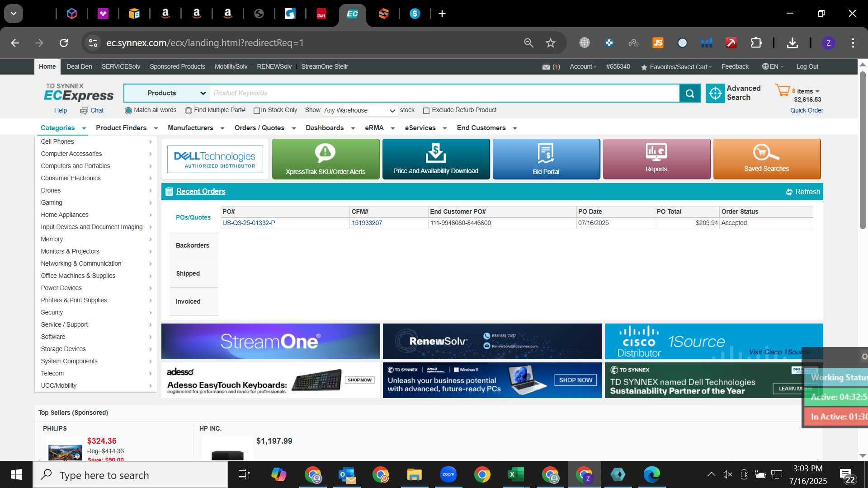Viewport: 868px width, 488px height.
Task: Open CFM# 151933207 link
Action: (x=367, y=223)
